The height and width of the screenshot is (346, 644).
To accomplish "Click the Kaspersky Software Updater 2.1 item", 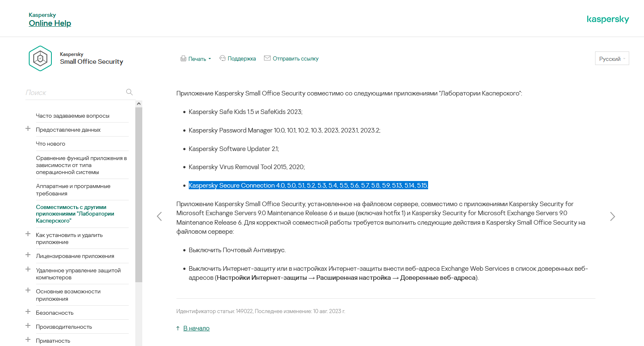I will (234, 149).
